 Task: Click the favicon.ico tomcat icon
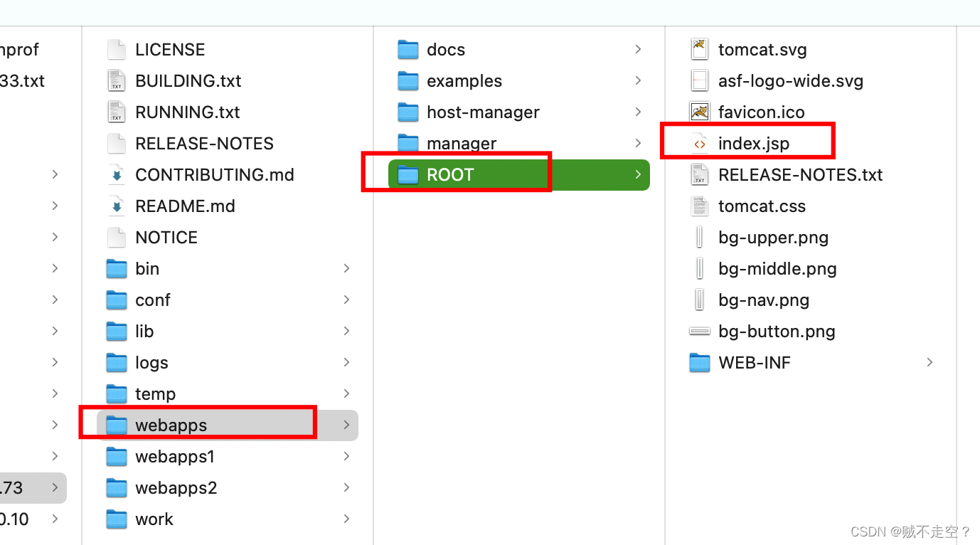coord(700,112)
